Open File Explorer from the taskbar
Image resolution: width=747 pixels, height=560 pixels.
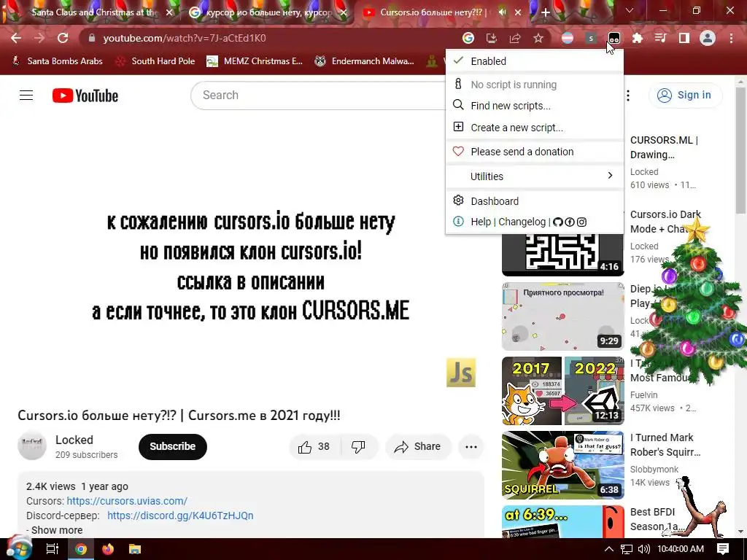click(x=135, y=549)
